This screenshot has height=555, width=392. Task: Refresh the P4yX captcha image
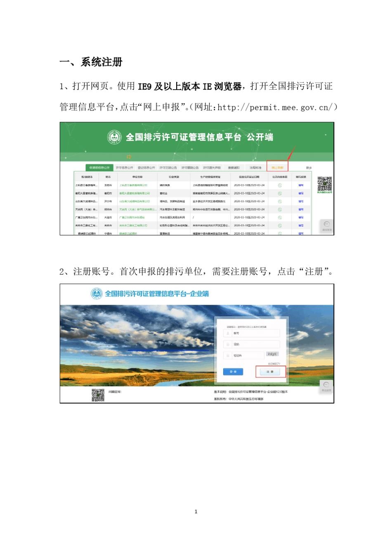(272, 354)
